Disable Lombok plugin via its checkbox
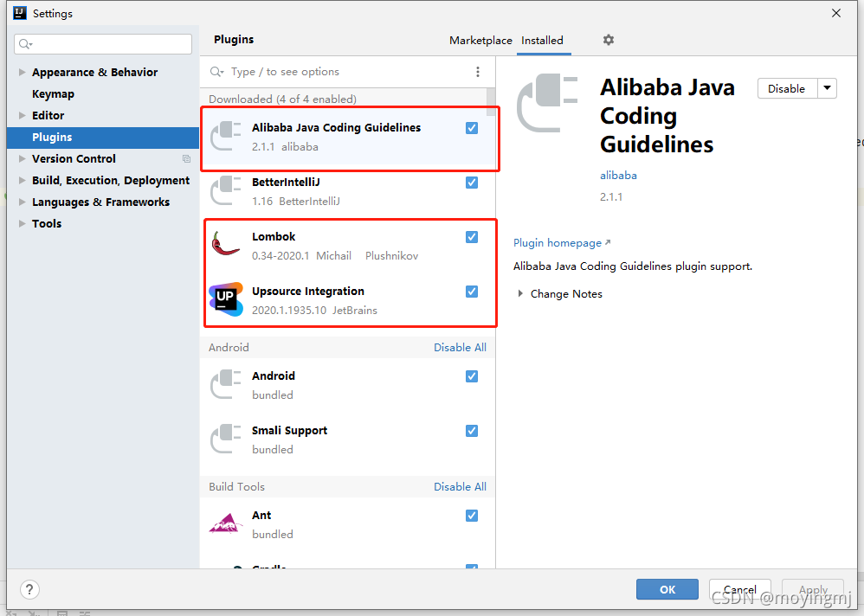The image size is (864, 616). tap(472, 237)
